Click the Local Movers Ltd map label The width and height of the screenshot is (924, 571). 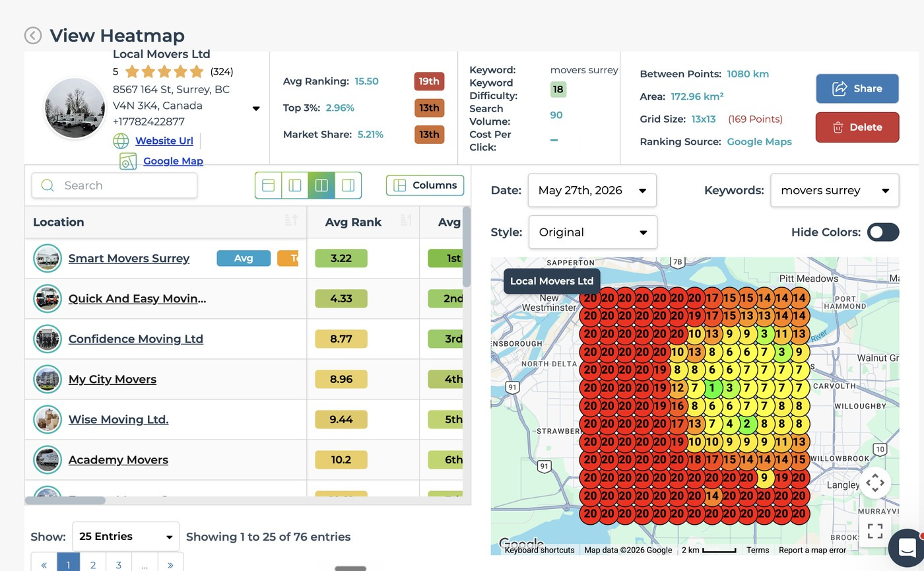(552, 281)
